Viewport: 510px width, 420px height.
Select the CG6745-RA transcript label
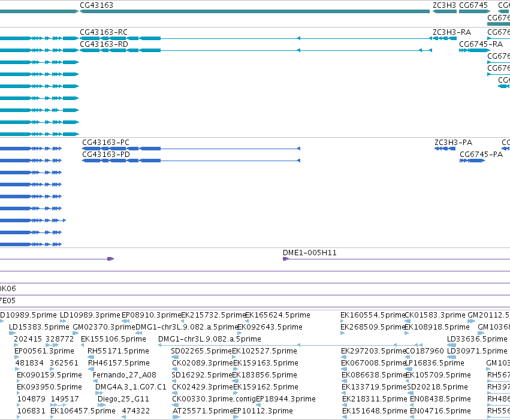(481, 44)
